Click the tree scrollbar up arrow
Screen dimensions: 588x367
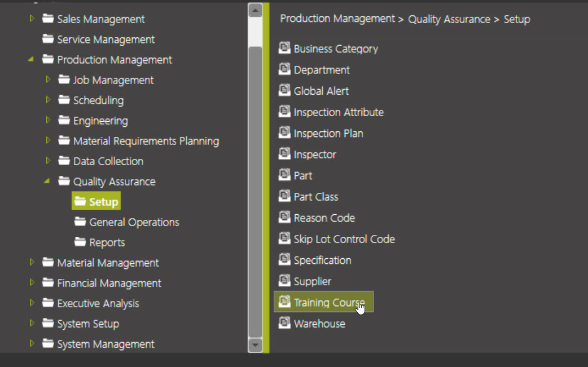[x=255, y=10]
